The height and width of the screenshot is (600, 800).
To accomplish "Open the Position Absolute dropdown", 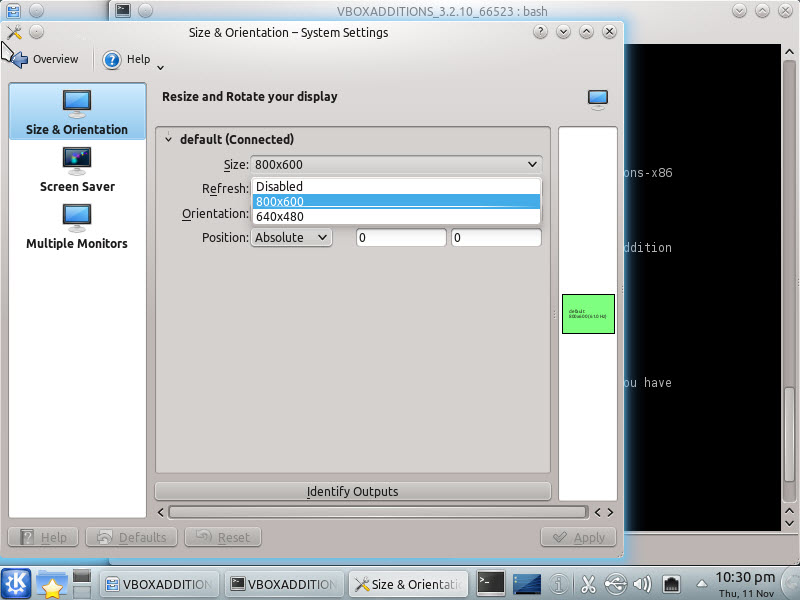I will pyautogui.click(x=291, y=237).
